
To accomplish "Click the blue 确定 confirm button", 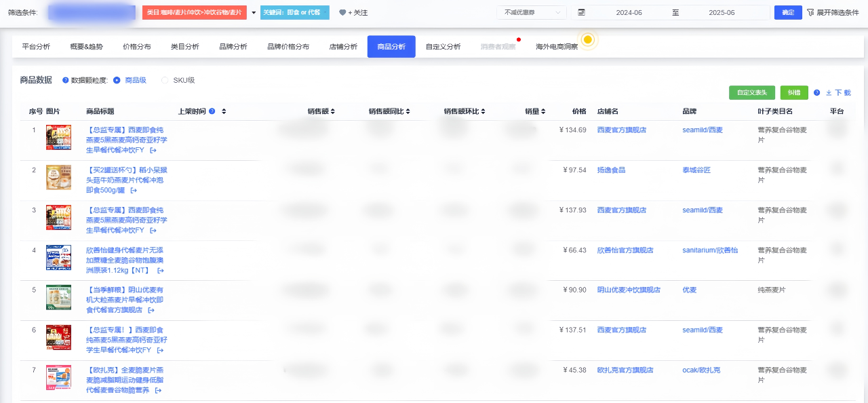I will tap(788, 13).
